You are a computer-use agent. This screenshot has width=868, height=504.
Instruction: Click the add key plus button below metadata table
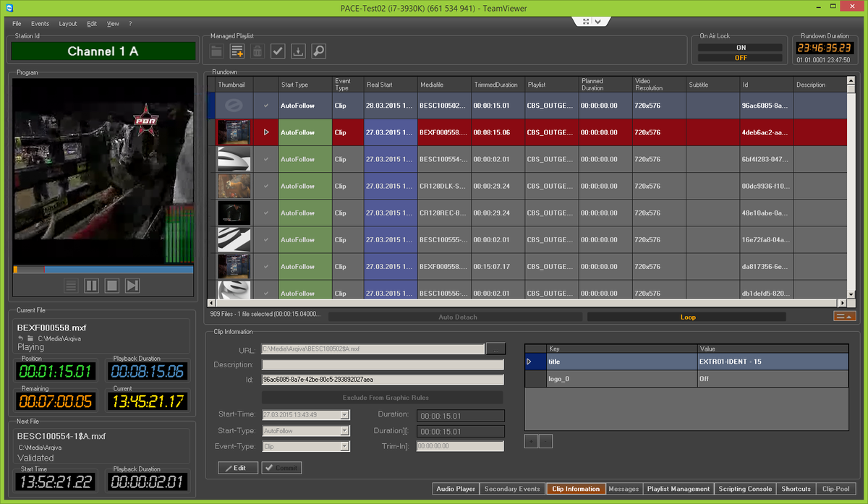[531, 440]
